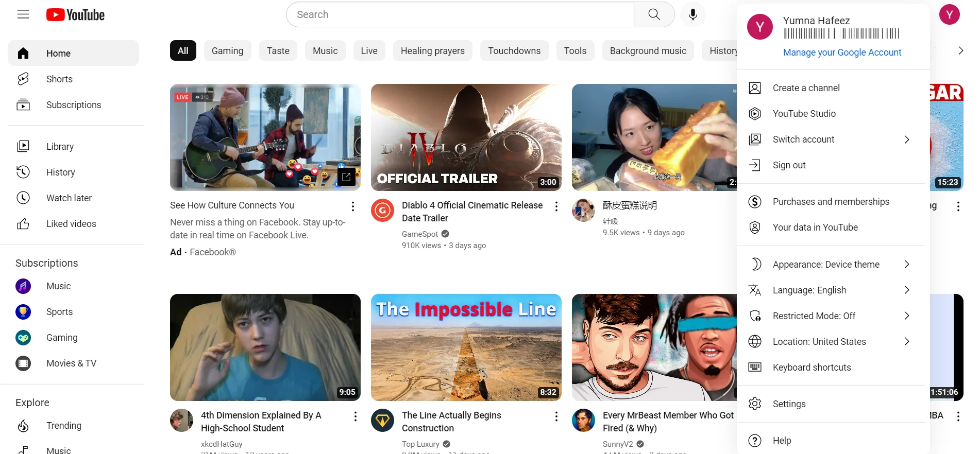Click the GameSpot channel avatar
Screen dimensions: 980x454
click(x=382, y=210)
